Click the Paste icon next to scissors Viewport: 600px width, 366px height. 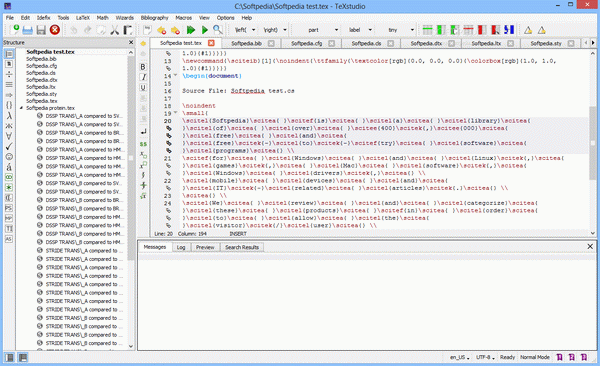click(127, 30)
